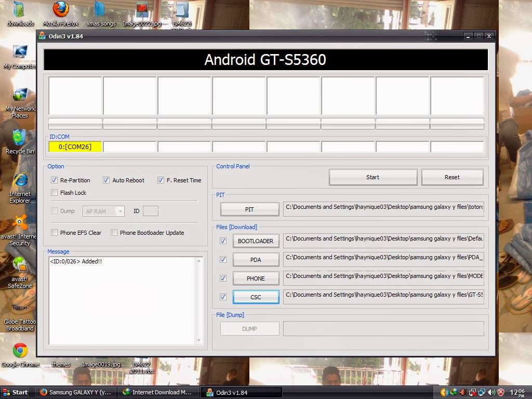Uncheck the PDA file checkbox

click(x=223, y=260)
